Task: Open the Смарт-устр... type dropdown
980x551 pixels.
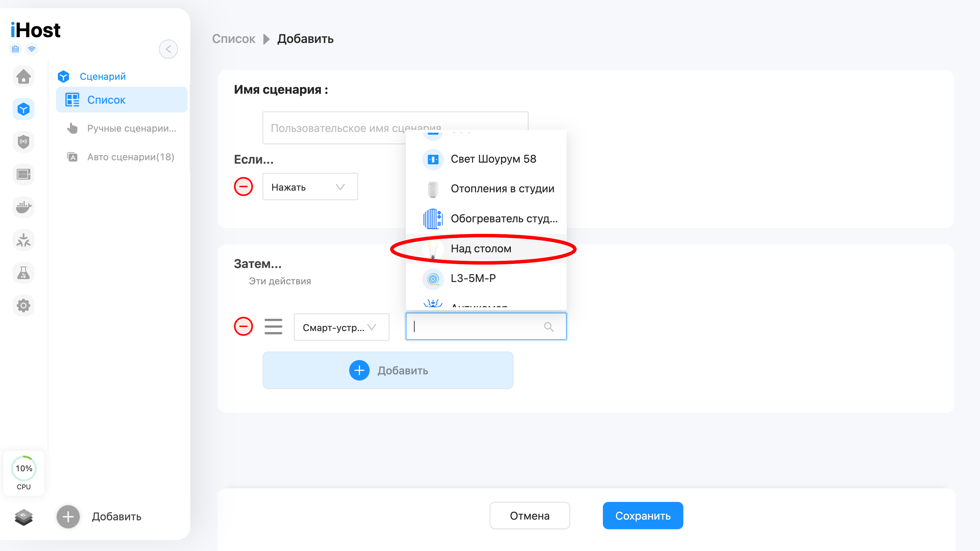Action: pyautogui.click(x=341, y=327)
